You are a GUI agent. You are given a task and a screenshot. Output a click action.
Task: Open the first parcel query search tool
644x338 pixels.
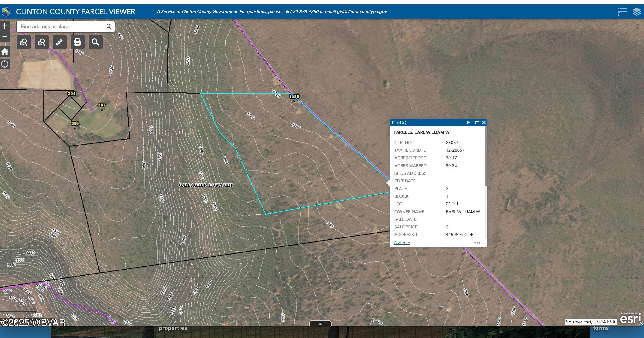point(24,42)
